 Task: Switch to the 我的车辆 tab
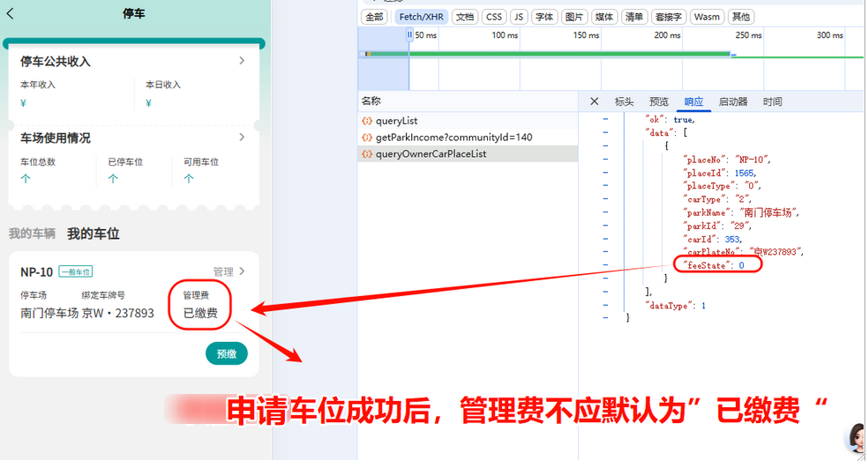(32, 234)
